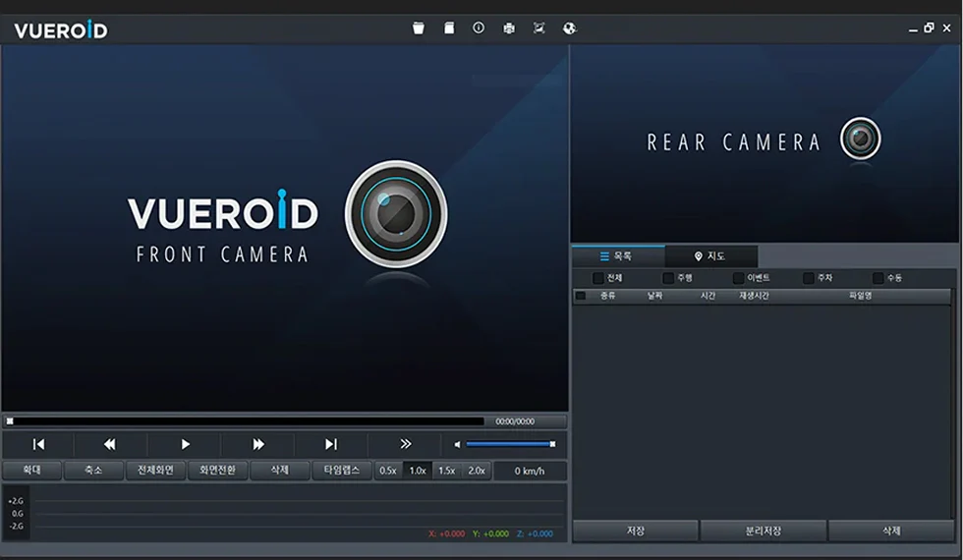Screen dimensions: 963x560
Task: Skip to the previous file
Action: click(38, 444)
